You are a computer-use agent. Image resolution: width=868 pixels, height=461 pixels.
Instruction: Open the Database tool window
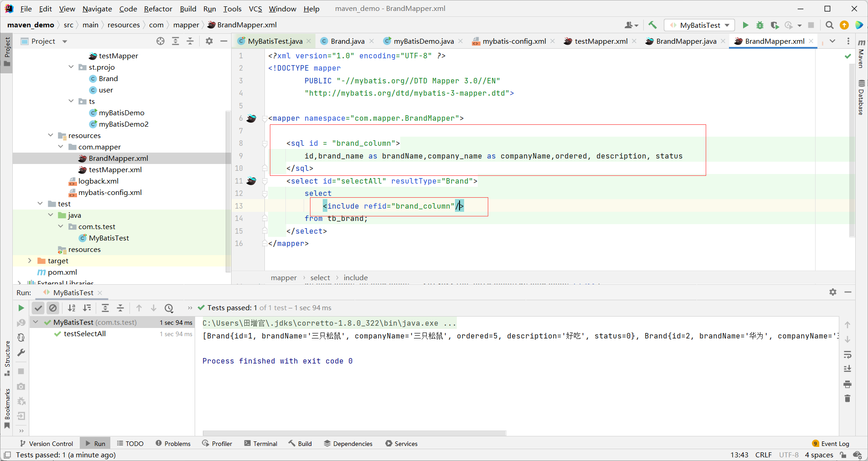point(861,97)
